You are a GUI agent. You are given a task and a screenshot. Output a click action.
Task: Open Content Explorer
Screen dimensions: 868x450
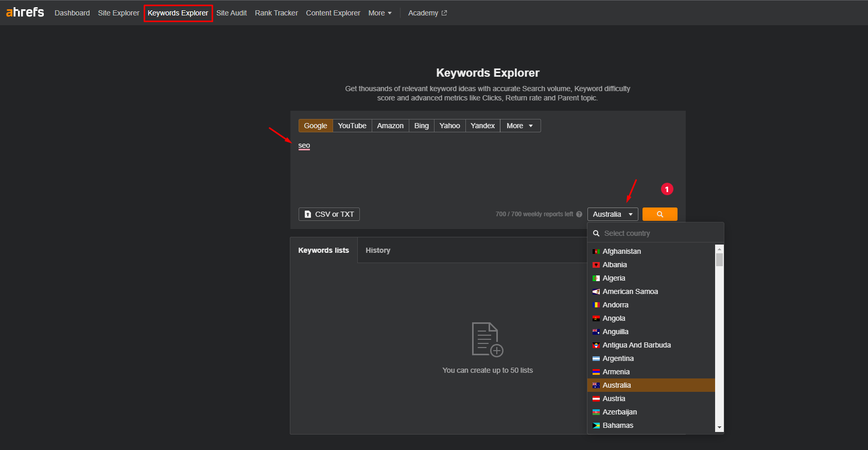(333, 13)
